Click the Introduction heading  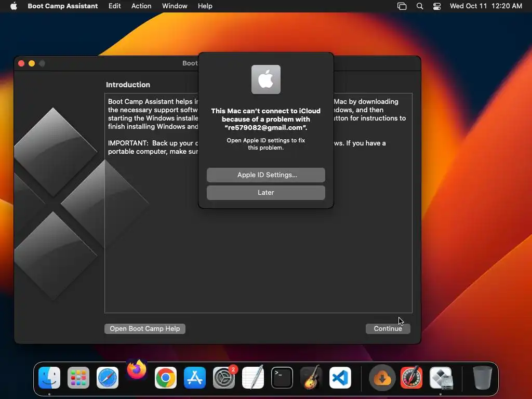point(128,85)
